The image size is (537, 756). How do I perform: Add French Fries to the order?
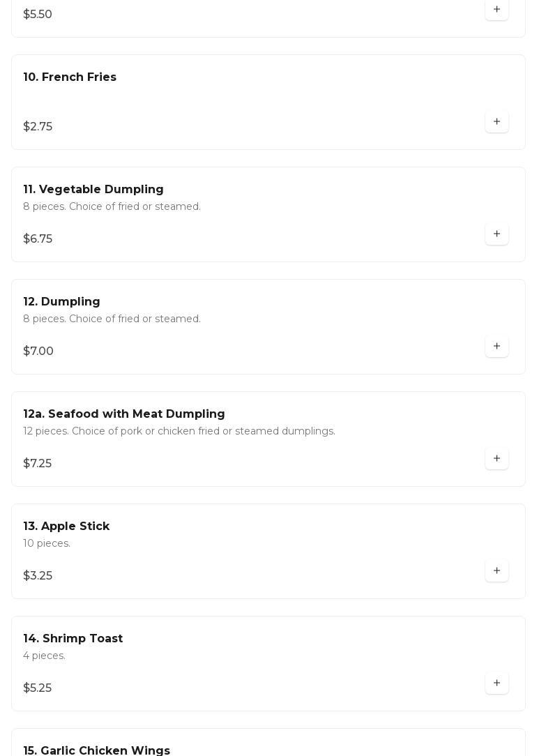(497, 122)
